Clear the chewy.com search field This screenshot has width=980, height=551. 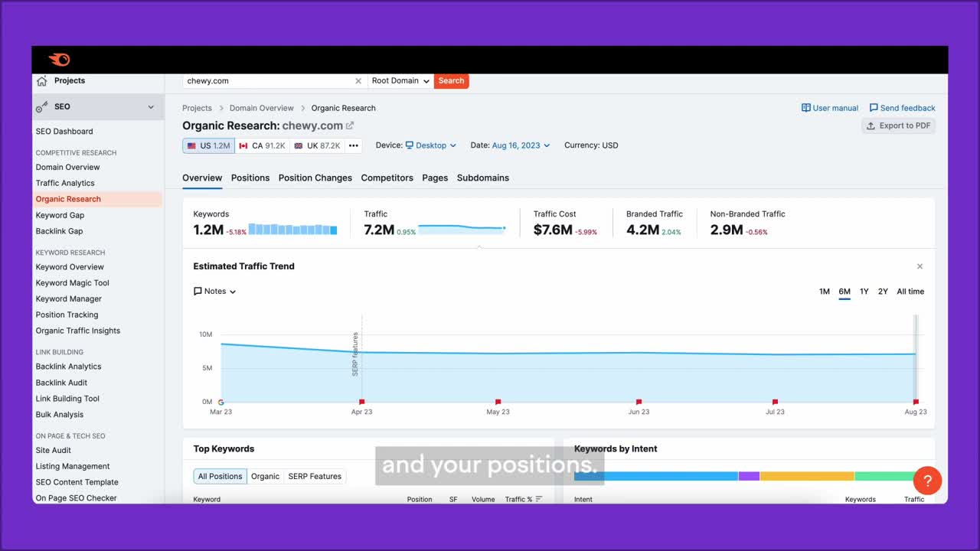pyautogui.click(x=358, y=81)
